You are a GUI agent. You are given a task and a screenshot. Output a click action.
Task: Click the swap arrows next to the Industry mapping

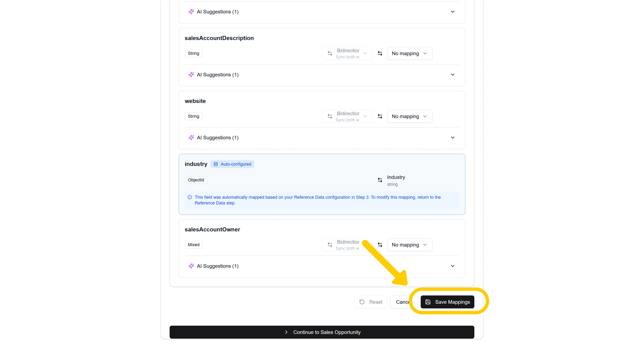(380, 180)
